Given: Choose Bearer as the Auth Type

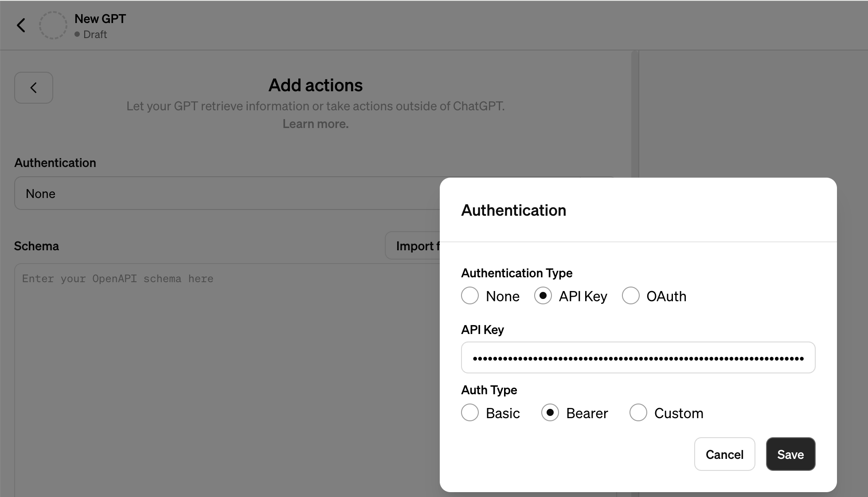Looking at the screenshot, I should [549, 412].
